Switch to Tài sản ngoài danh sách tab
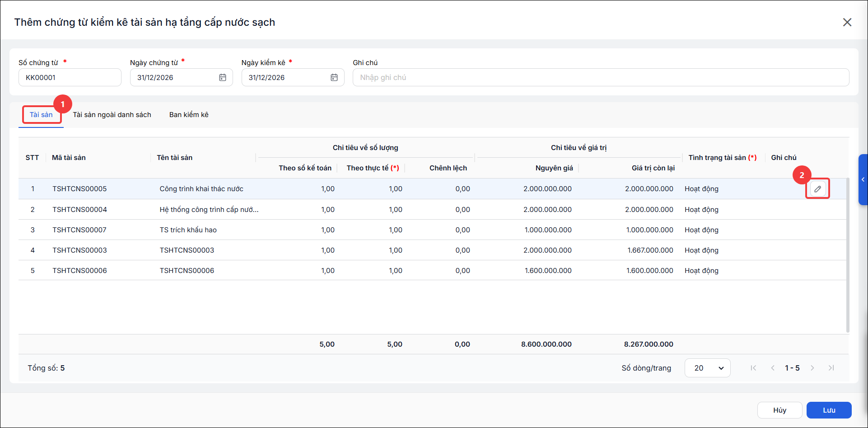868x428 pixels. 112,115
